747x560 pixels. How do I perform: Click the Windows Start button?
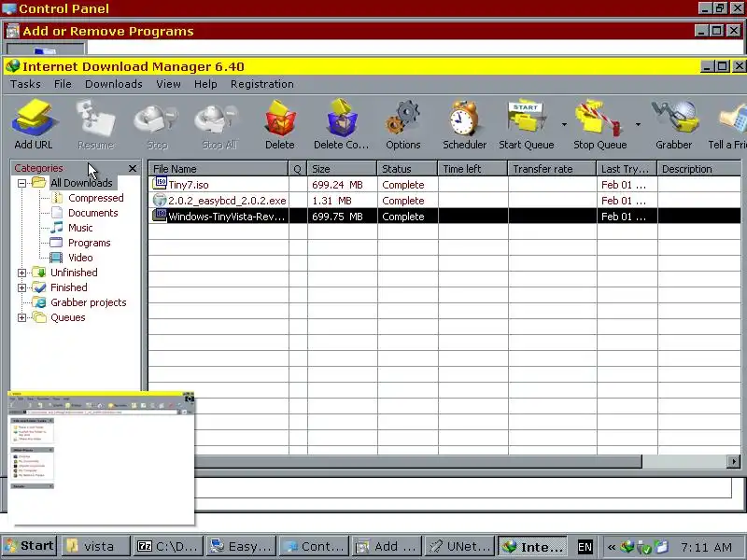[30, 546]
